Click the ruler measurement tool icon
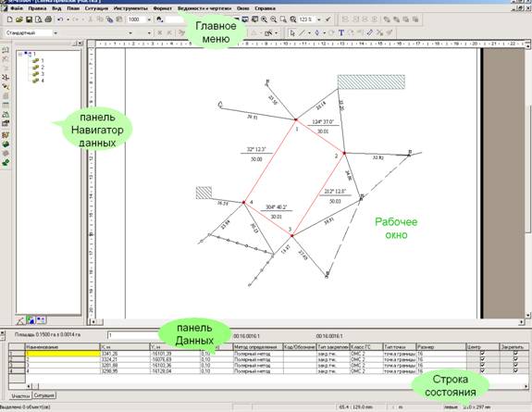Screen dimensions: 532x412 [x=370, y=33]
